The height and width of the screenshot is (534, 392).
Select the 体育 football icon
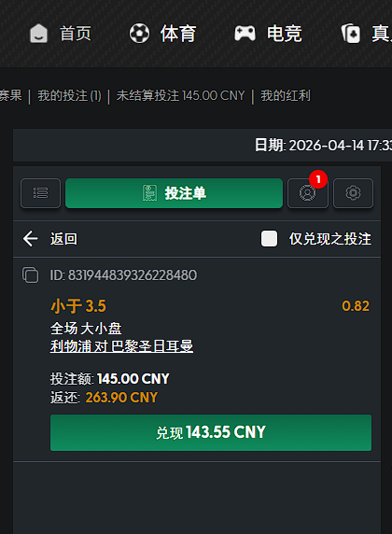139,34
